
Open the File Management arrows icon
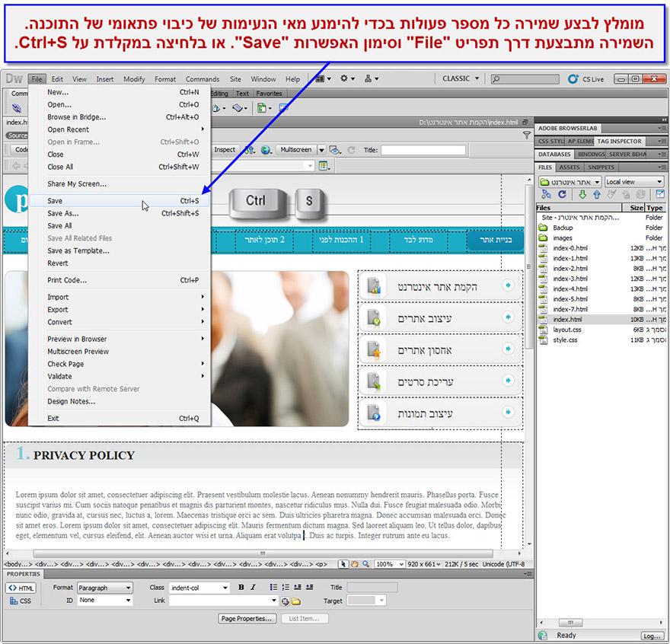tap(250, 150)
